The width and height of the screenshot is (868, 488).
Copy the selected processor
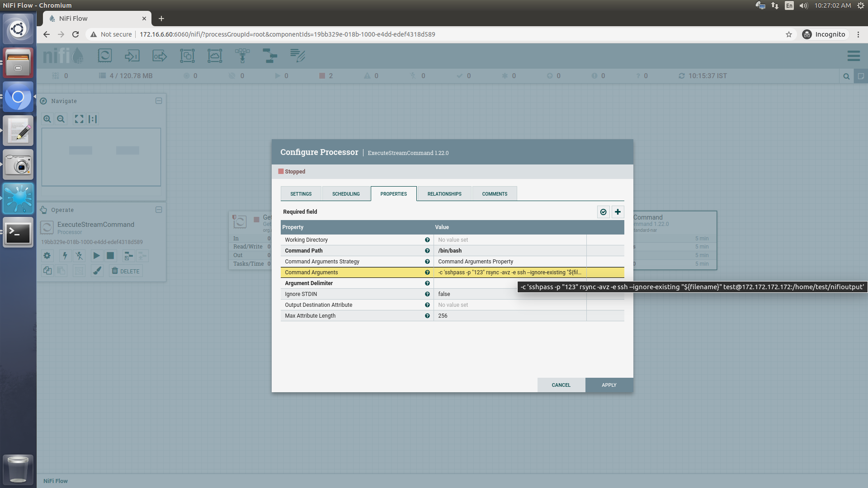(47, 270)
